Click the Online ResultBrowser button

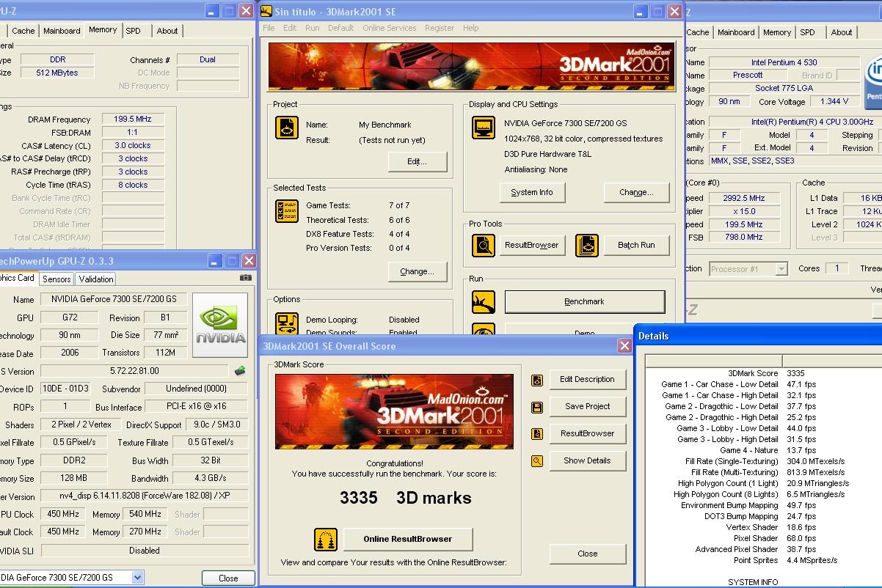pyautogui.click(x=408, y=539)
